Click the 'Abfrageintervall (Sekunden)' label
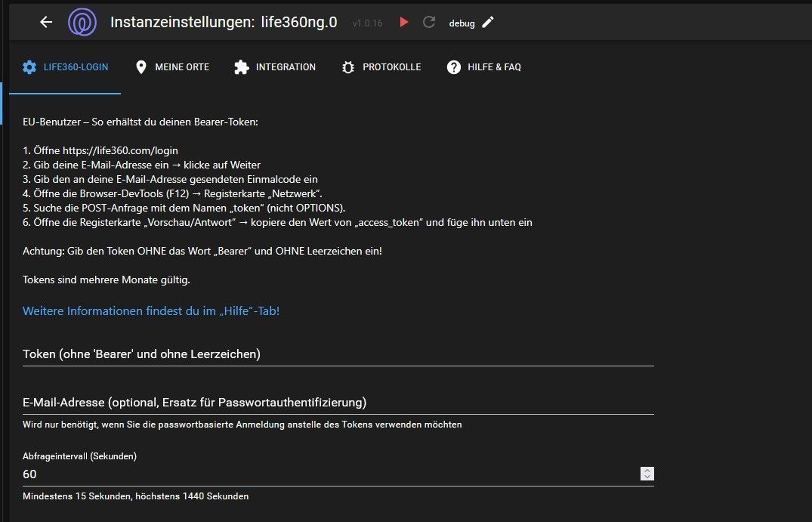 point(80,456)
